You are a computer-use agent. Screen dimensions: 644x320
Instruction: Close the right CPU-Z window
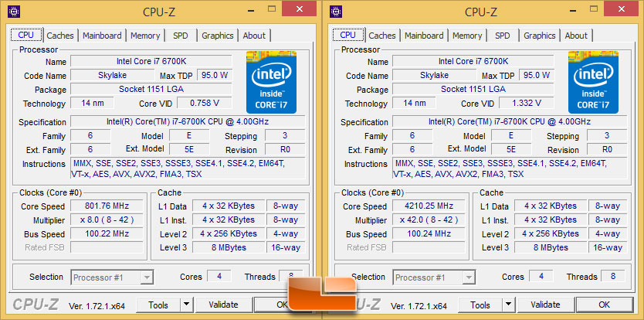(x=622, y=9)
